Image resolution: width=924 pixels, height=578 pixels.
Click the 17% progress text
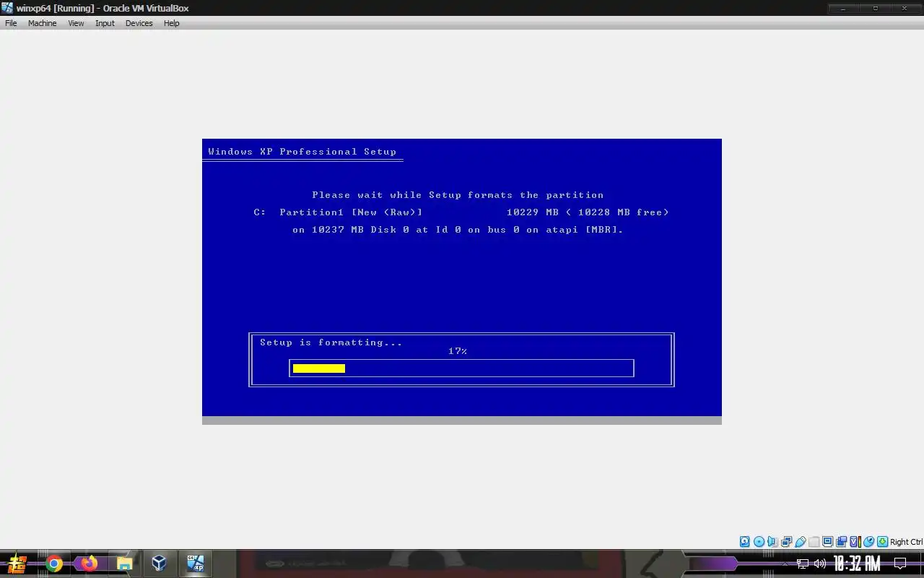coord(458,351)
